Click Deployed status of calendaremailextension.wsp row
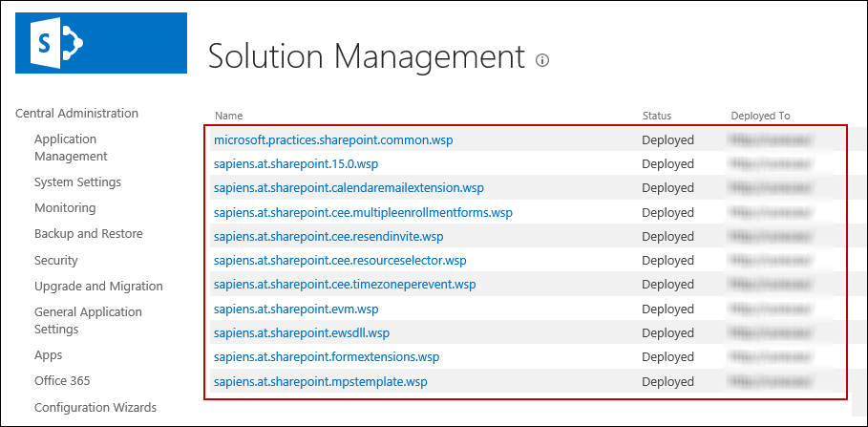 pyautogui.click(x=667, y=188)
